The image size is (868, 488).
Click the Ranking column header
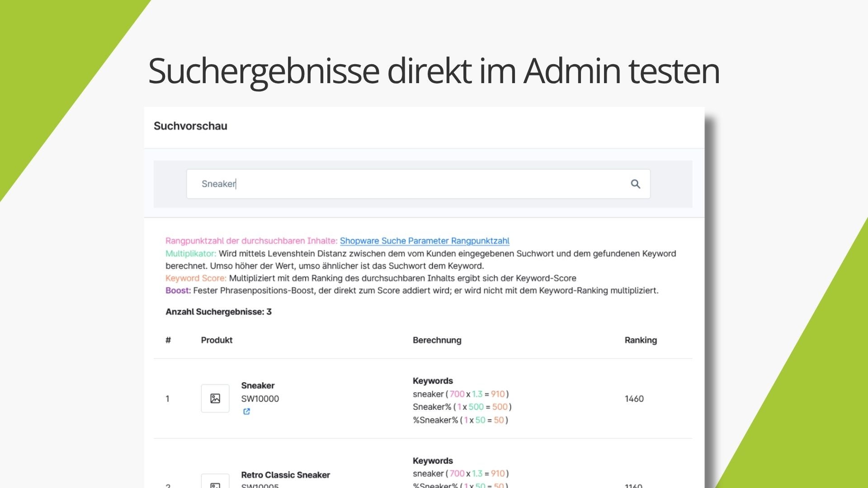(641, 340)
